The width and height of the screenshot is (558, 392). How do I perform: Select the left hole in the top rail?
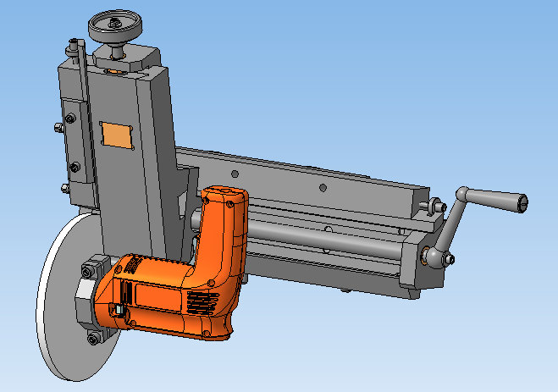(x=235, y=174)
